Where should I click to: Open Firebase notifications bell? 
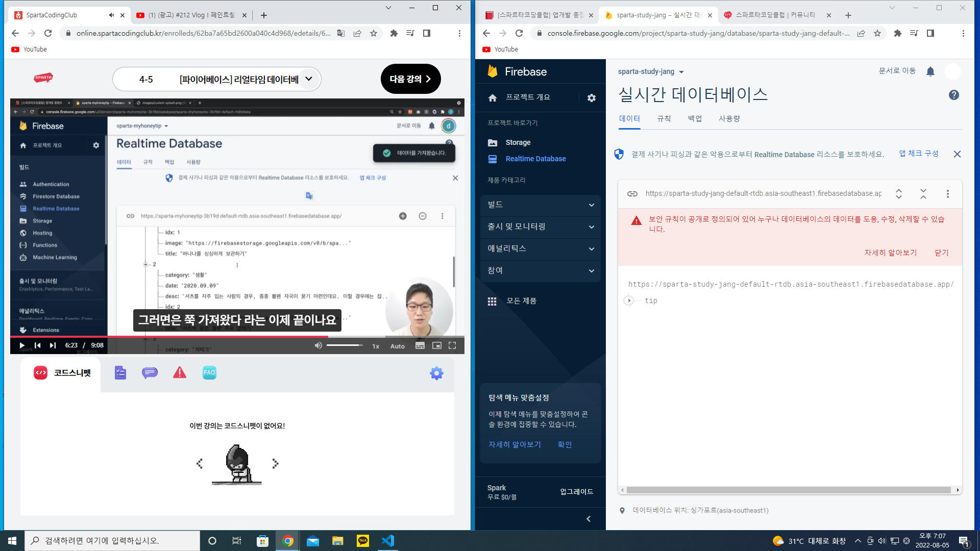[x=930, y=71]
